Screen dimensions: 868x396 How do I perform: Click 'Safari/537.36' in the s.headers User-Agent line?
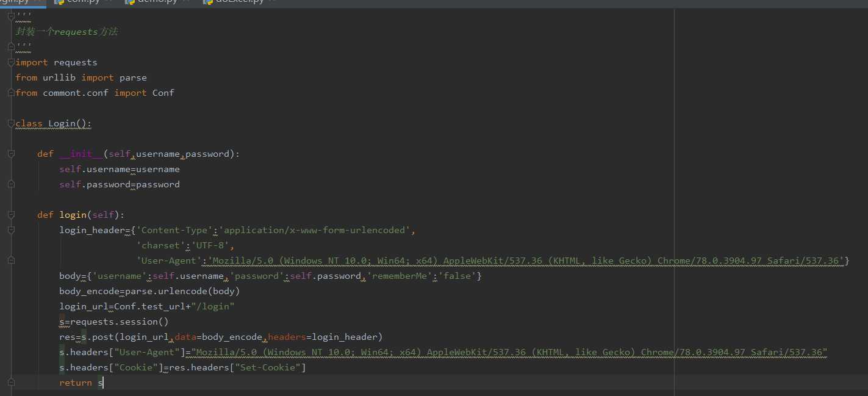click(786, 352)
